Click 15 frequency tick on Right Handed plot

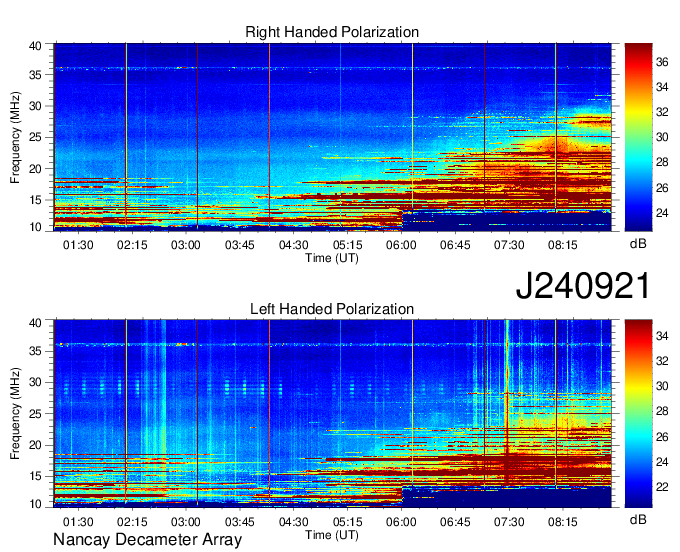pyautogui.click(x=35, y=200)
